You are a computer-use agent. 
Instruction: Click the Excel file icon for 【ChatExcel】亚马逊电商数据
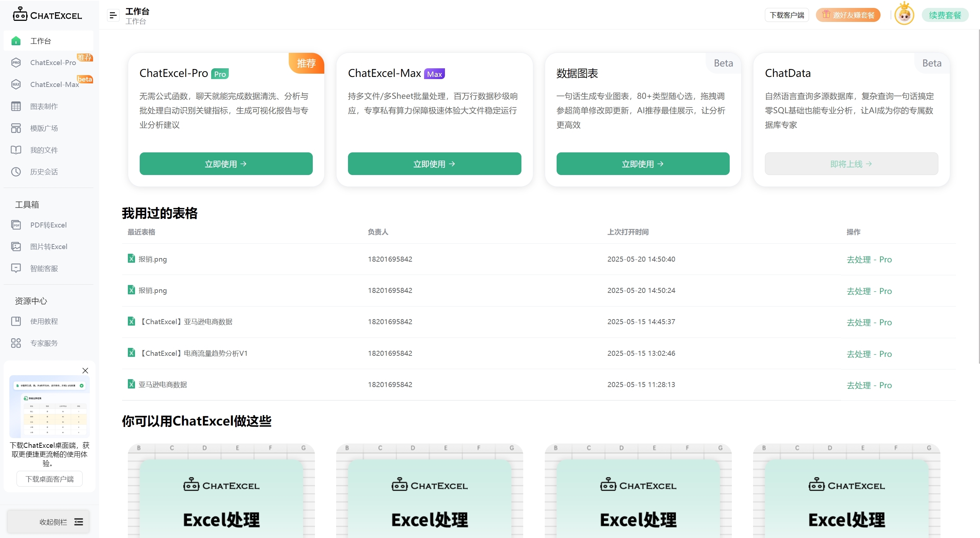click(131, 321)
